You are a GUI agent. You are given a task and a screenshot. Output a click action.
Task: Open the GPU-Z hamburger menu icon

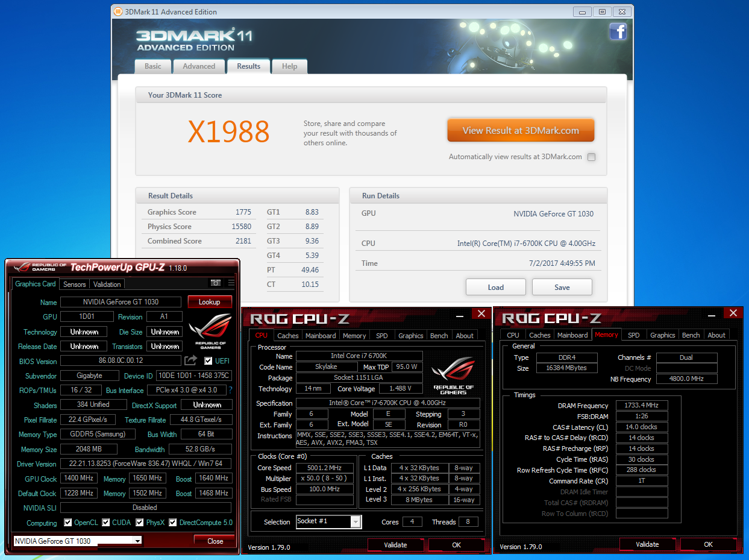point(231,283)
